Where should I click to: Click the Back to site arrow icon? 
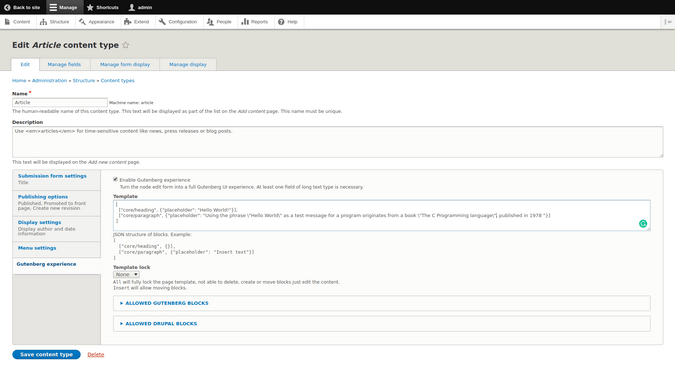[7, 7]
